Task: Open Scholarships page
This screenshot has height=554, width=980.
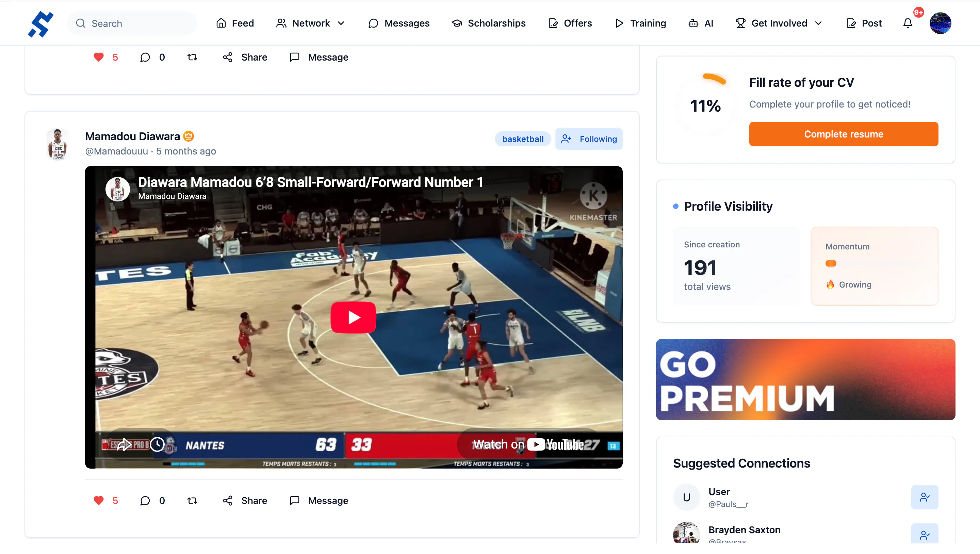Action: (489, 23)
